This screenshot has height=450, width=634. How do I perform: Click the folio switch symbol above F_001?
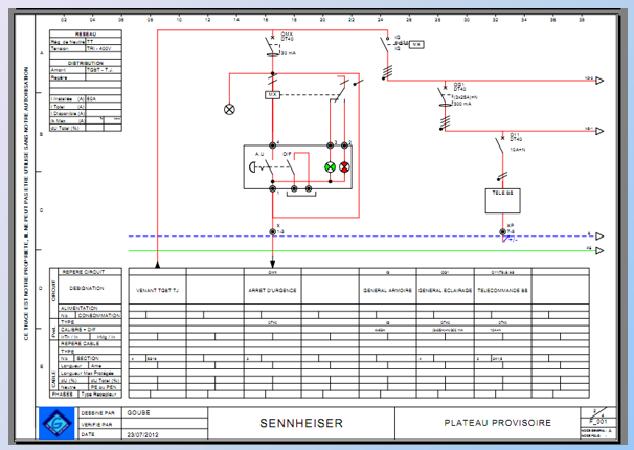pyautogui.click(x=598, y=413)
